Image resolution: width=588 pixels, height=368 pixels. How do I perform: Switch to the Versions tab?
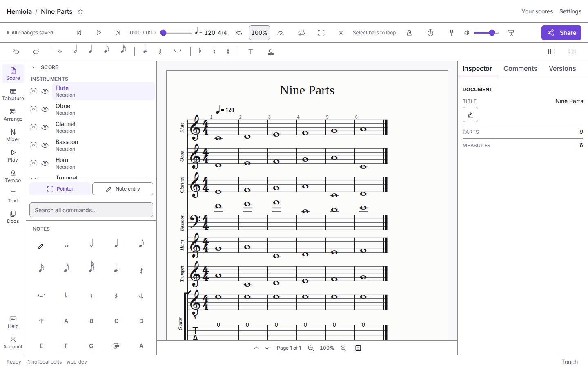(x=562, y=69)
